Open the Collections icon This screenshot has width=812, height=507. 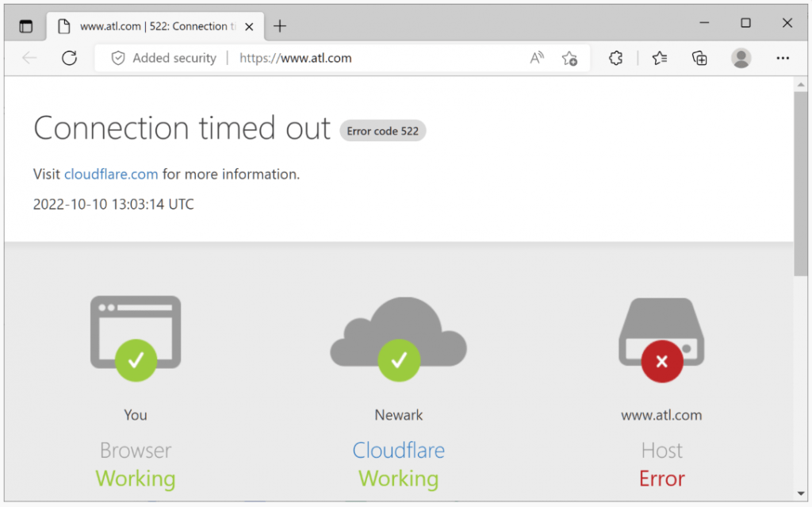pos(699,58)
